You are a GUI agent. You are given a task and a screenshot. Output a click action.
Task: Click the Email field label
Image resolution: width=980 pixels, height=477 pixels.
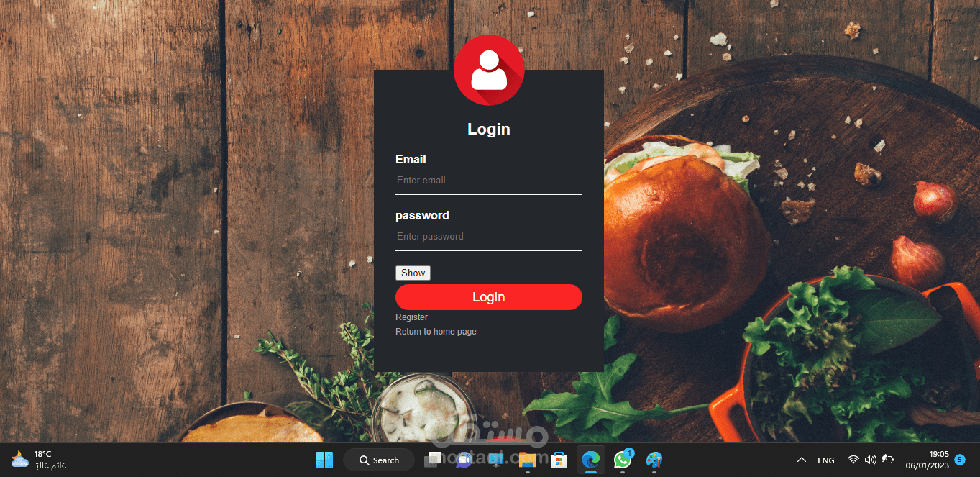[x=411, y=159]
